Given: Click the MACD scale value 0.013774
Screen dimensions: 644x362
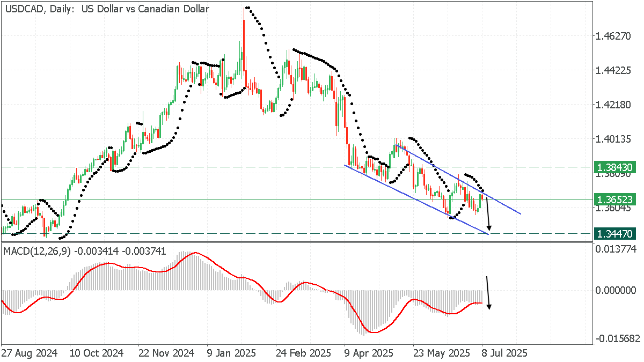Looking at the screenshot, I should click(x=616, y=249).
